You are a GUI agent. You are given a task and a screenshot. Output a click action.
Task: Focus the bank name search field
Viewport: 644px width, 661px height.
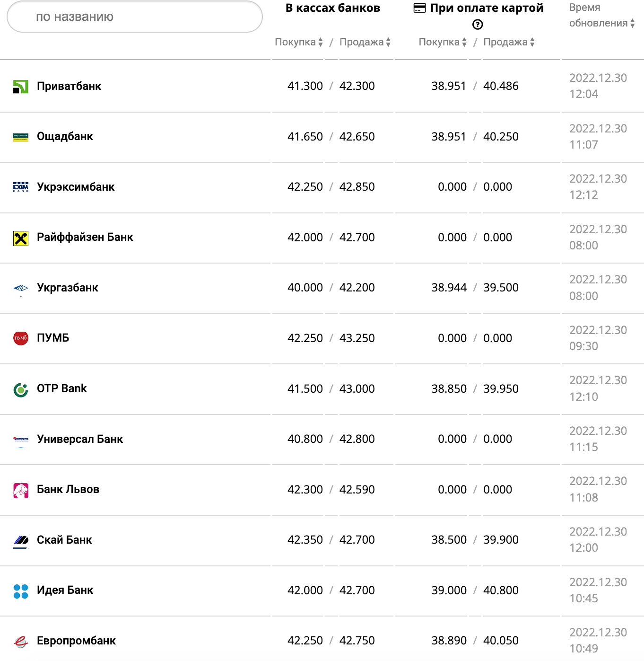(x=135, y=17)
